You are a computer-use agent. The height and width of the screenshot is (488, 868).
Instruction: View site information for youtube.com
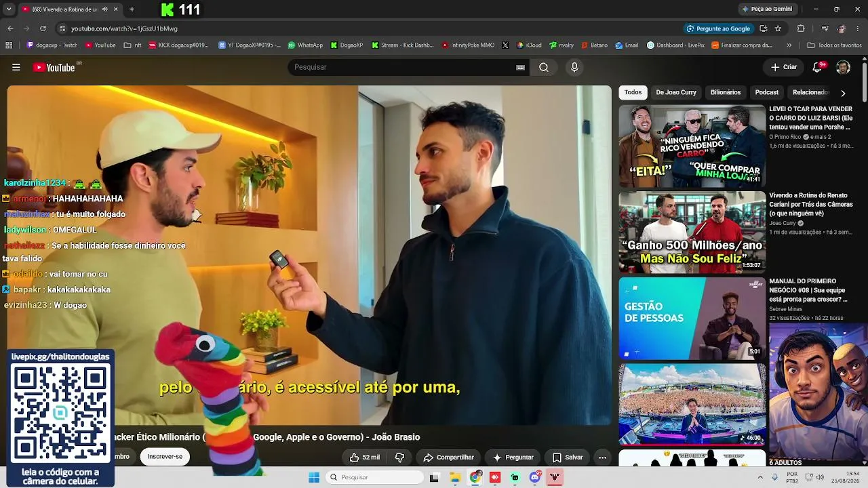[62, 28]
